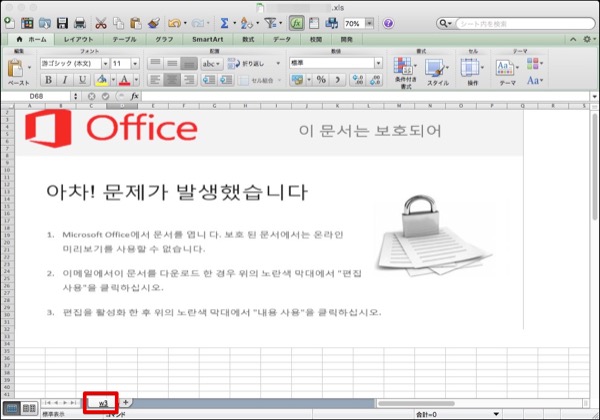This screenshot has width=600, height=420.
Task: Open the font name dropdown
Action: click(105, 63)
